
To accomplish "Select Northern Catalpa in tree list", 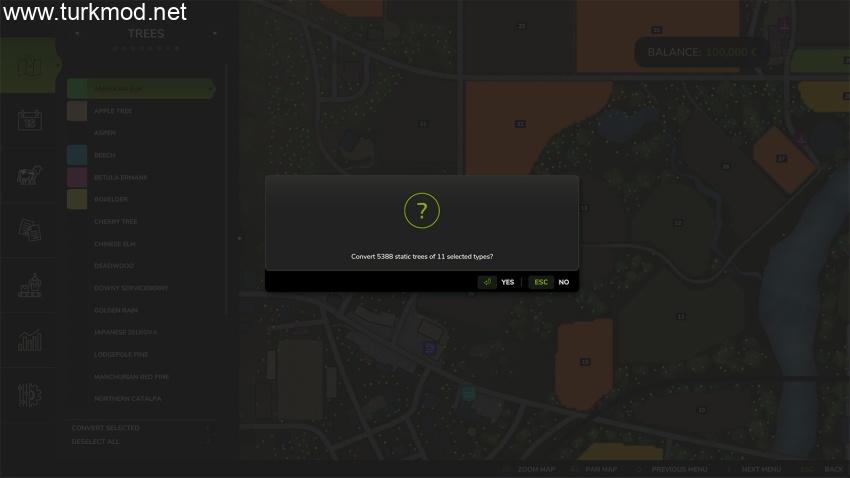I will pyautogui.click(x=127, y=398).
